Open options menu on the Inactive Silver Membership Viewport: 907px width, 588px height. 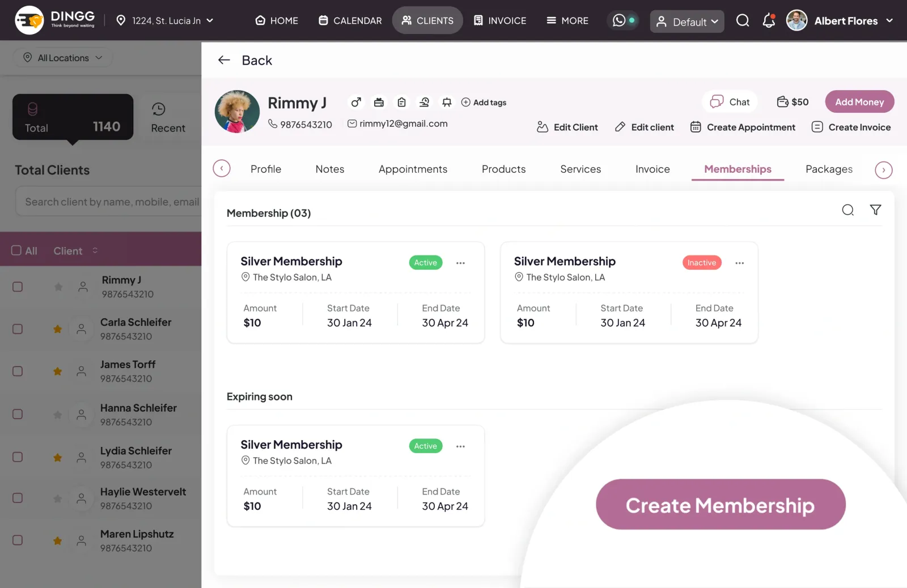pyautogui.click(x=740, y=263)
